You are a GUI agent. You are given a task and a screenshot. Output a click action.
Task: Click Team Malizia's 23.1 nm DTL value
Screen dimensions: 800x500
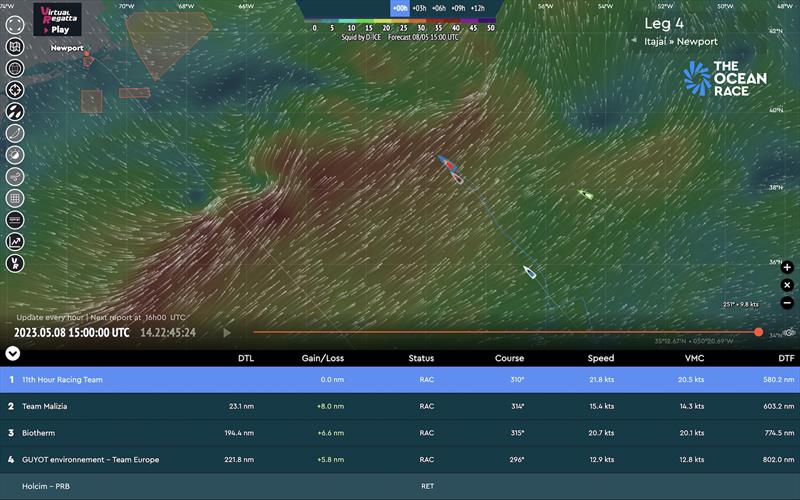(241, 406)
